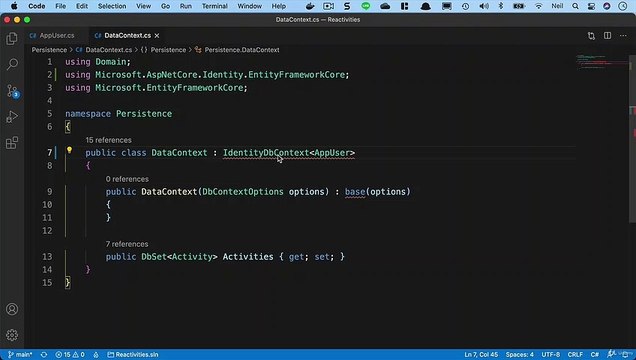This screenshot has height=360, width=636.
Task: Click the LINE app menu bar icon
Action: tap(366, 6)
